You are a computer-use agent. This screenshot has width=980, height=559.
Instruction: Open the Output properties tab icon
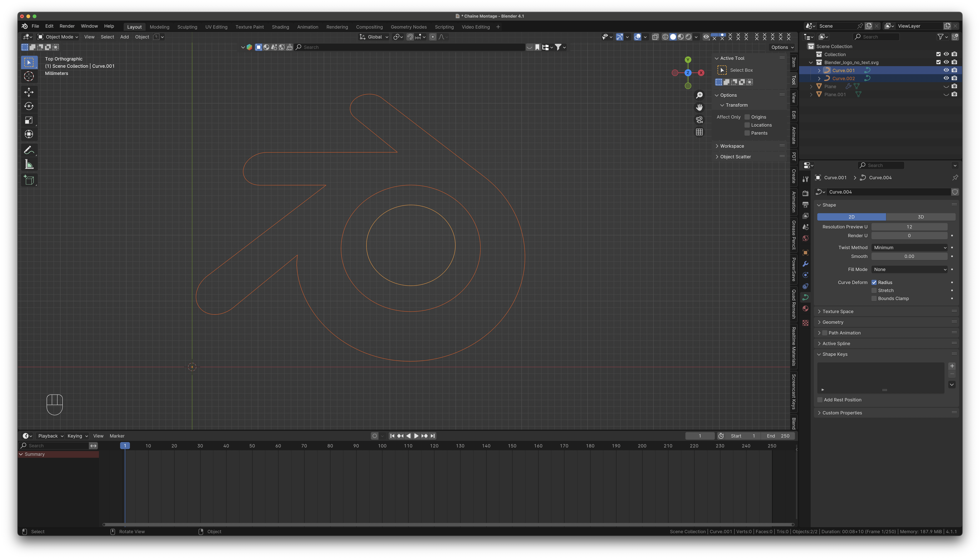coord(805,205)
